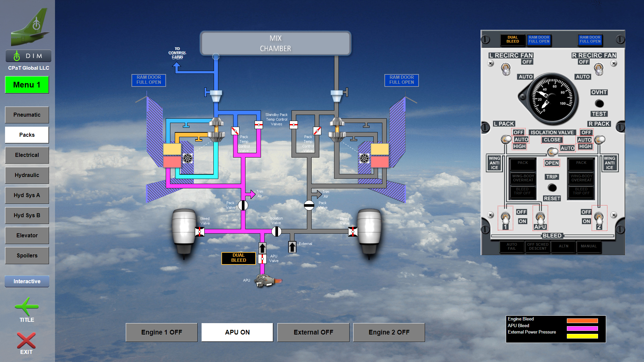Image resolution: width=644 pixels, height=362 pixels.
Task: Open Hyd Sys B section
Action: pyautogui.click(x=27, y=215)
